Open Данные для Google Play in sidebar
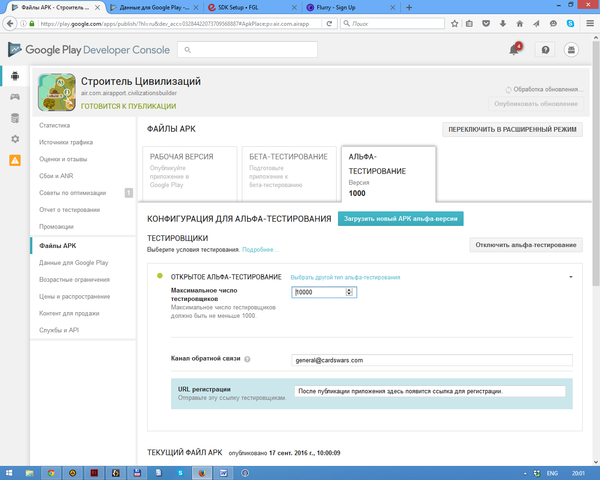600x480 pixels. 73,262
